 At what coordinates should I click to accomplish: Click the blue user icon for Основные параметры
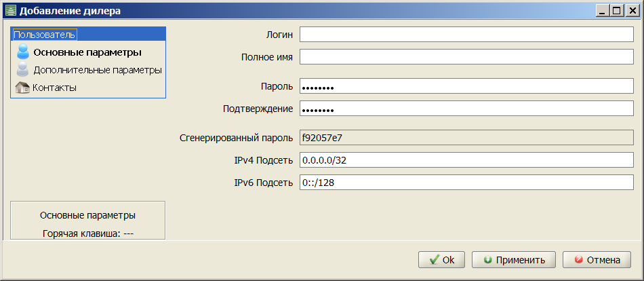click(x=23, y=52)
